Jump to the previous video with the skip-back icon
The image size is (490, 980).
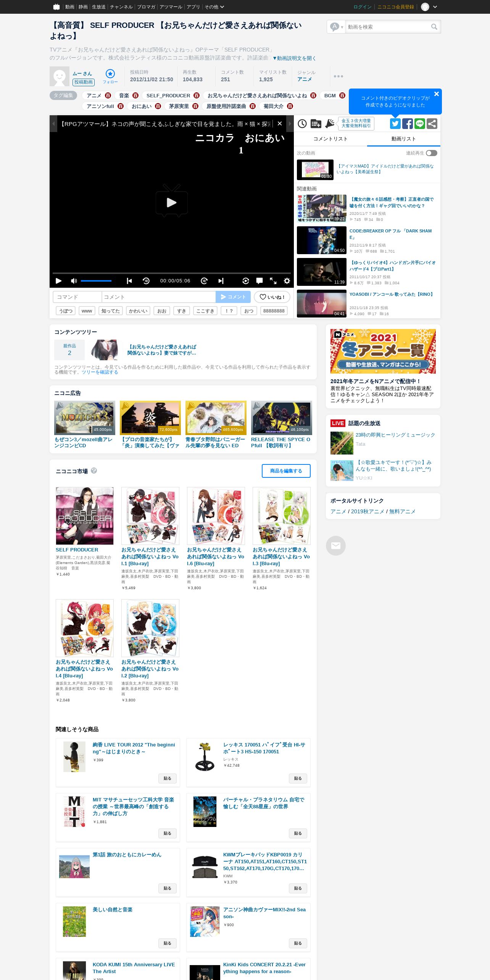click(129, 281)
